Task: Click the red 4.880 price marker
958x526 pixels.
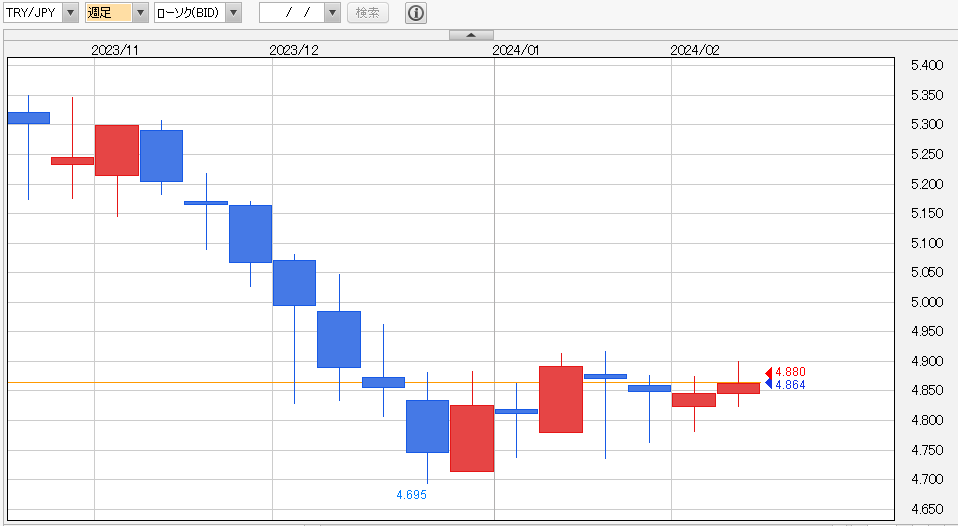Action: (786, 371)
